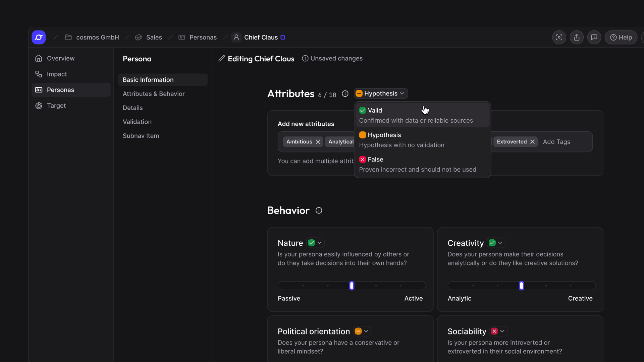
Task: Click the Passive slider label
Action: click(x=289, y=298)
